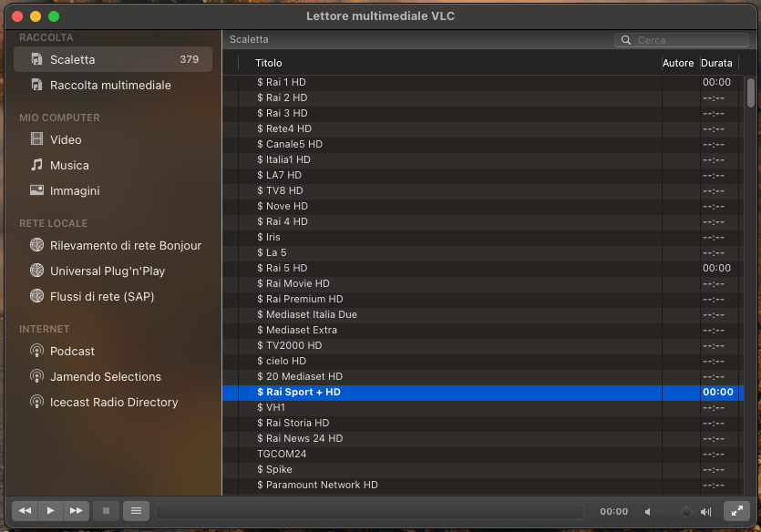Click the Cerca search field
Screen dimensions: 761x532
(x=682, y=40)
